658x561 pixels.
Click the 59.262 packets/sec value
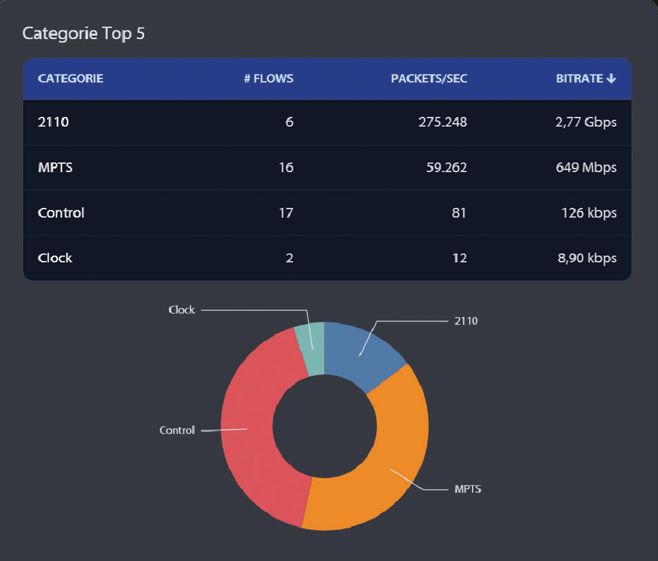441,168
